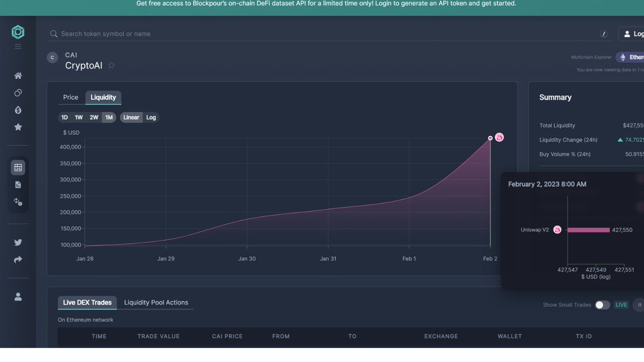The height and width of the screenshot is (362, 644).
Task: Click the swap-info icon in the sidebar
Action: coord(18,201)
